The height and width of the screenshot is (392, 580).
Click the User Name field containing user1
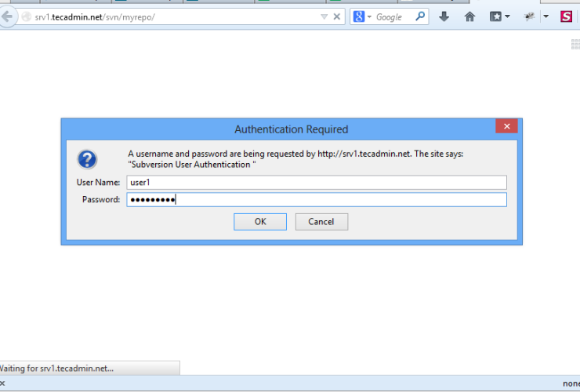tap(317, 183)
